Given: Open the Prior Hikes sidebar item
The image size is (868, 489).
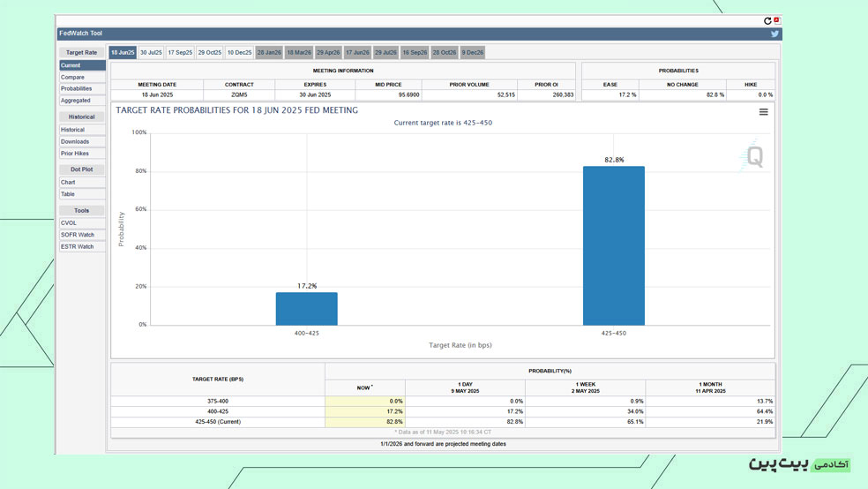Looking at the screenshot, I should [x=82, y=154].
